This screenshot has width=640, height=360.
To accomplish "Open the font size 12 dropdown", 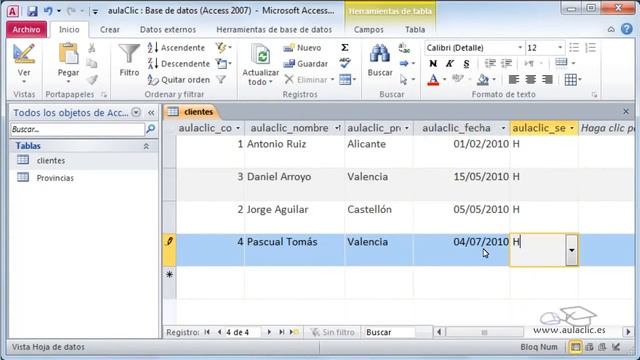I will (x=560, y=48).
